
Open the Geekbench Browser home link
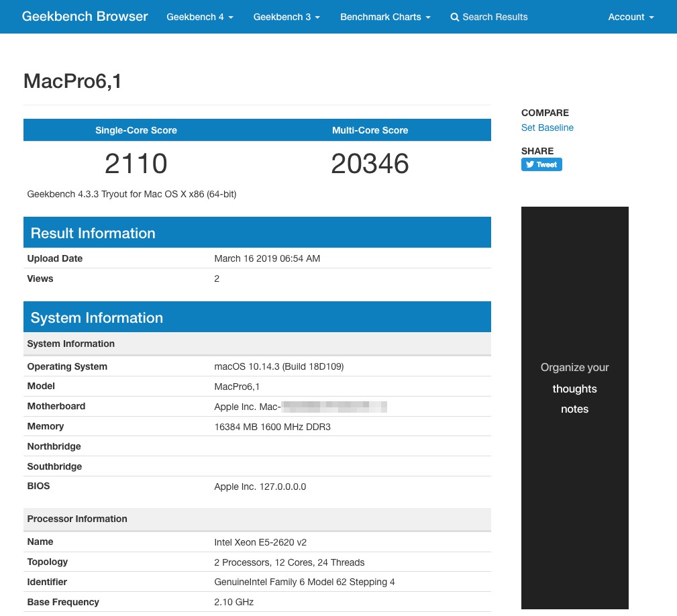(85, 16)
